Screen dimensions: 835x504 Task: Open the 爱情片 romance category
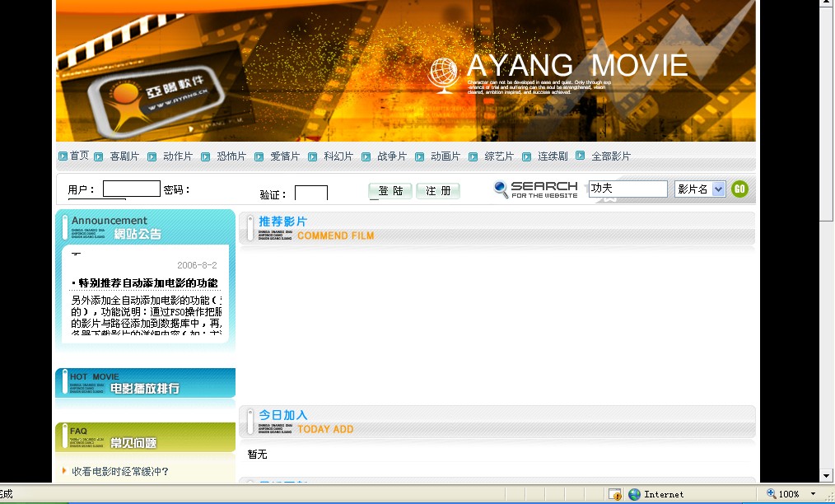285,156
